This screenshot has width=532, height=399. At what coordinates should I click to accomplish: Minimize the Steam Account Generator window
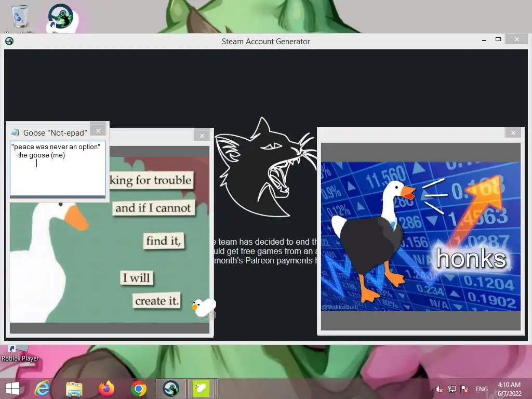(x=484, y=39)
